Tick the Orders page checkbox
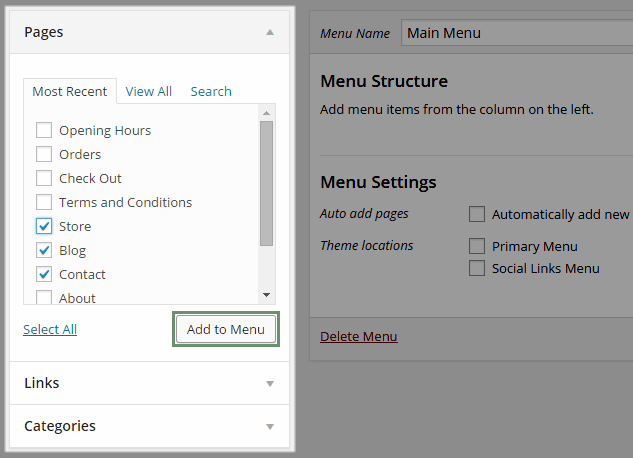Screen dimensions: 633x458 point(44,154)
